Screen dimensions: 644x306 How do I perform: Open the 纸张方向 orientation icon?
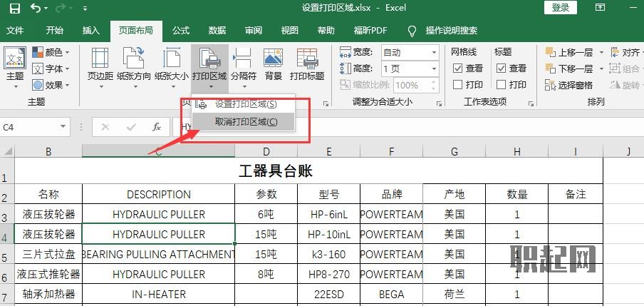click(133, 58)
